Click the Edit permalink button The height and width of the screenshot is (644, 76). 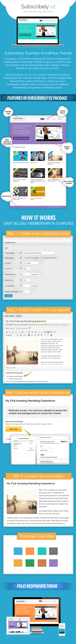click(52, 324)
